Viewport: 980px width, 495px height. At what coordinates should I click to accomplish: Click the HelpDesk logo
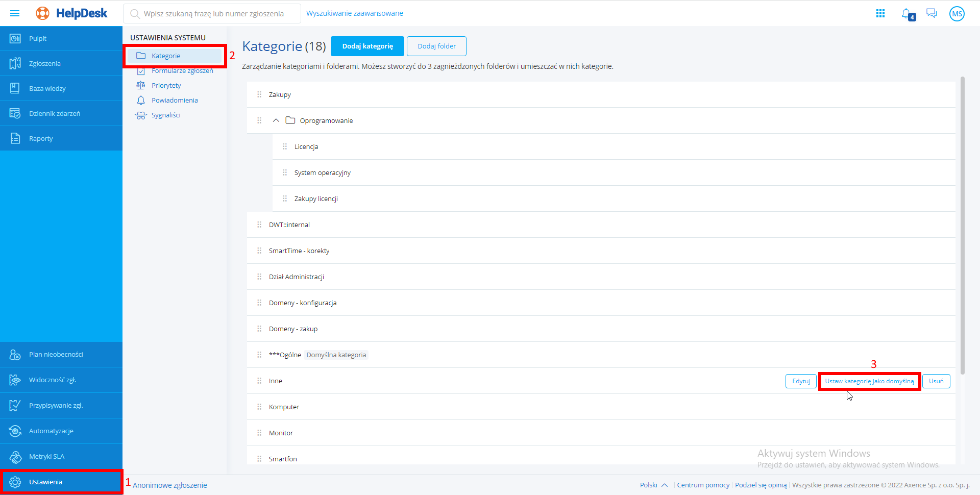pyautogui.click(x=71, y=13)
